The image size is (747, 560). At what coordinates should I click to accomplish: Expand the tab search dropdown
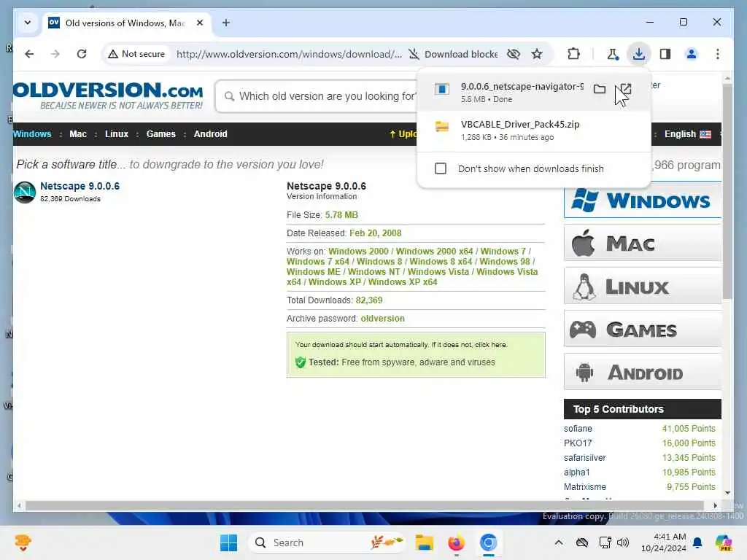(28, 23)
